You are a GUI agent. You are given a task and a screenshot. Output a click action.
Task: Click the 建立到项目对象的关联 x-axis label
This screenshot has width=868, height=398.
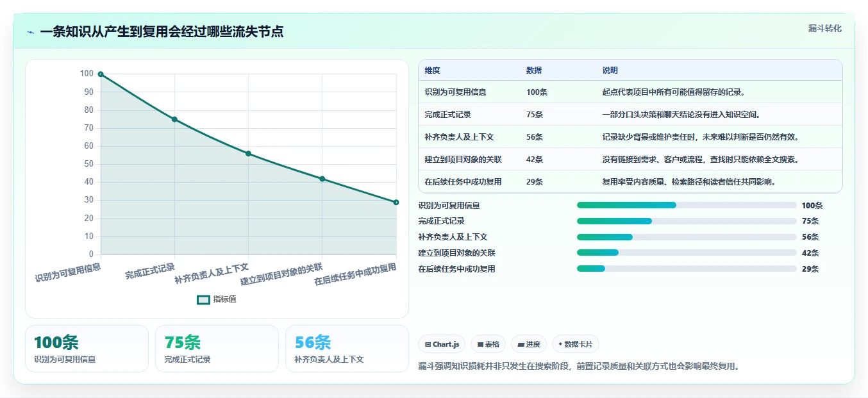(281, 274)
